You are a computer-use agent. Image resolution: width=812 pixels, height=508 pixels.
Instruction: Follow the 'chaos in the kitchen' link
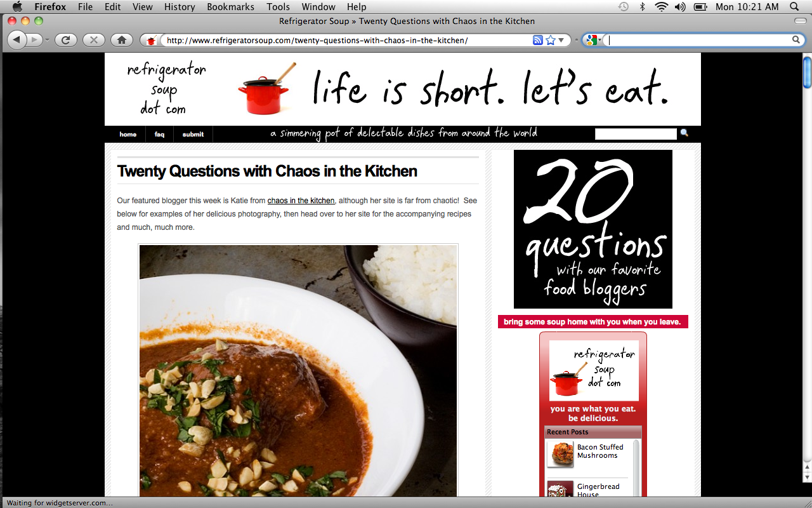pyautogui.click(x=301, y=201)
